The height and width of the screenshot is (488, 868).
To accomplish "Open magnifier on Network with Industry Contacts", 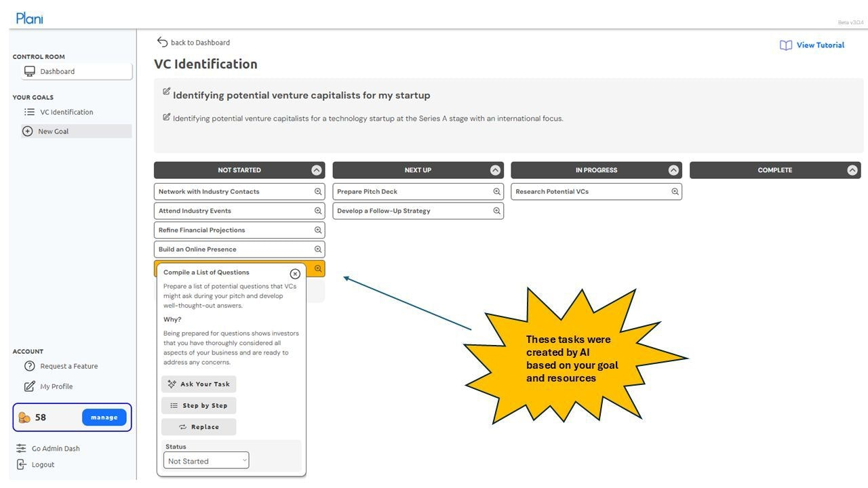I will click(x=318, y=192).
